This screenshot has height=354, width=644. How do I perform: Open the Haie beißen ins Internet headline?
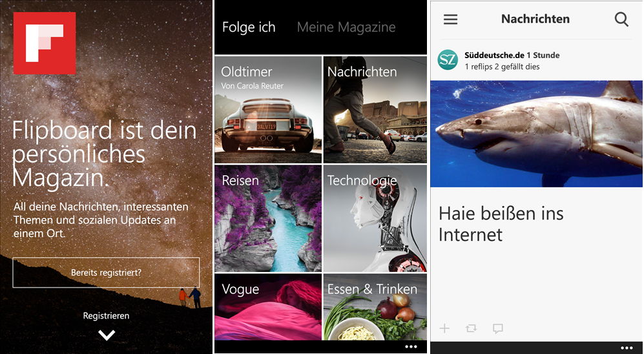click(x=501, y=224)
